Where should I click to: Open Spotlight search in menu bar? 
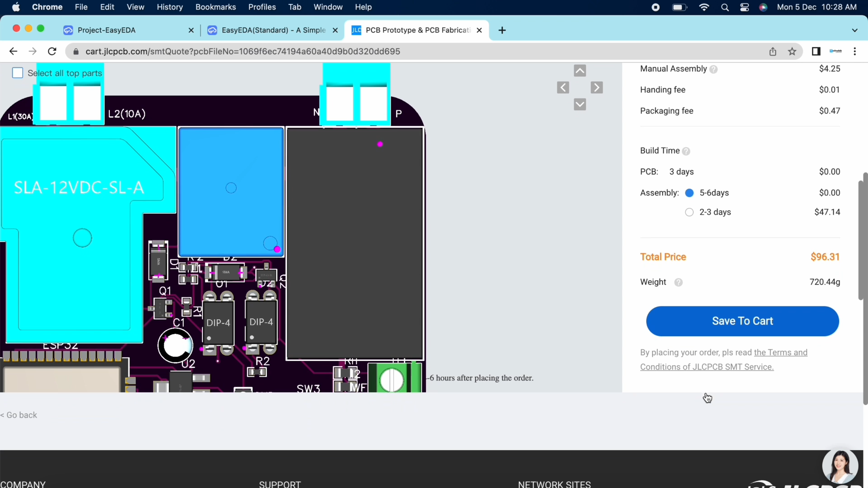point(725,7)
